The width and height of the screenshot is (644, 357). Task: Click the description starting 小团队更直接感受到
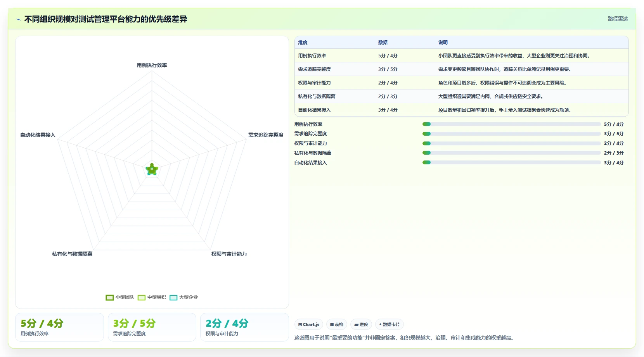514,56
